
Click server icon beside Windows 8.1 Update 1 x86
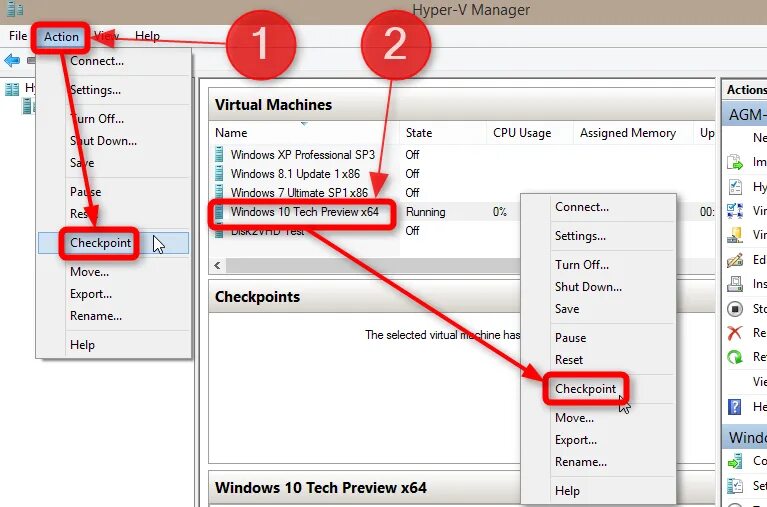pyautogui.click(x=219, y=174)
